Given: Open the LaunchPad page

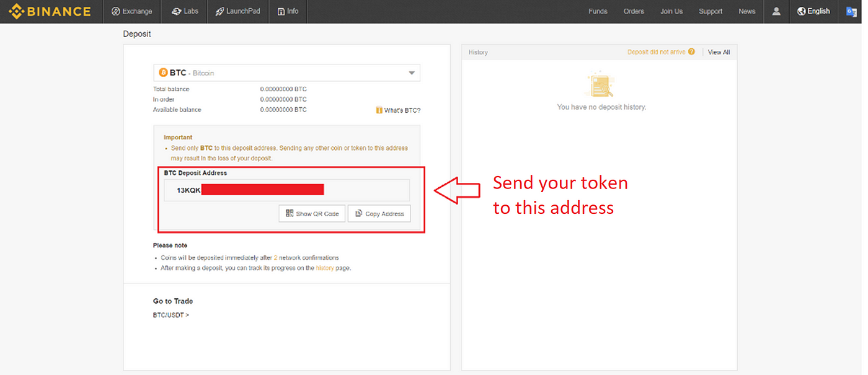Looking at the screenshot, I should click(237, 11).
